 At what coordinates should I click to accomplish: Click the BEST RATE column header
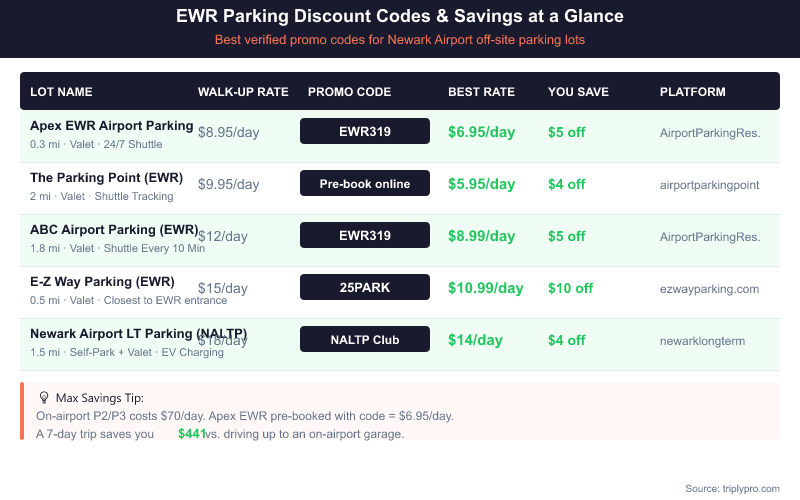481,92
